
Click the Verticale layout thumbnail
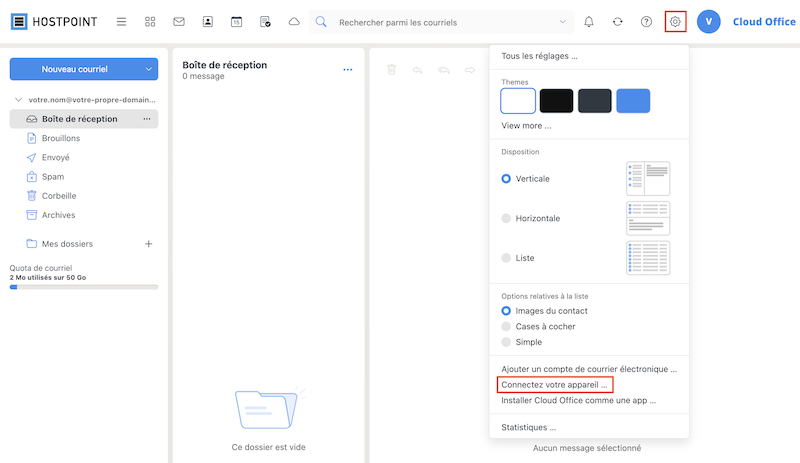click(648, 179)
